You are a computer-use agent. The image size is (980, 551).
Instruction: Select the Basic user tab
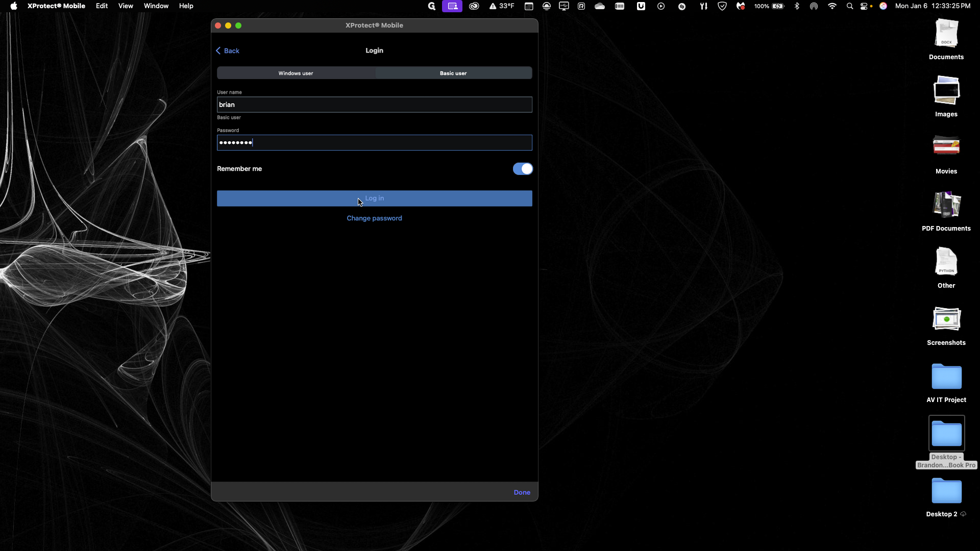point(453,73)
